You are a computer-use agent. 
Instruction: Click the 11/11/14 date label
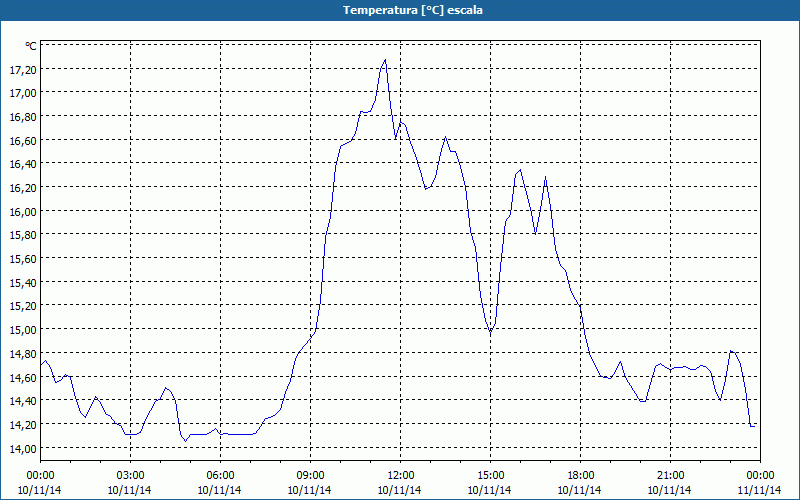point(760,490)
